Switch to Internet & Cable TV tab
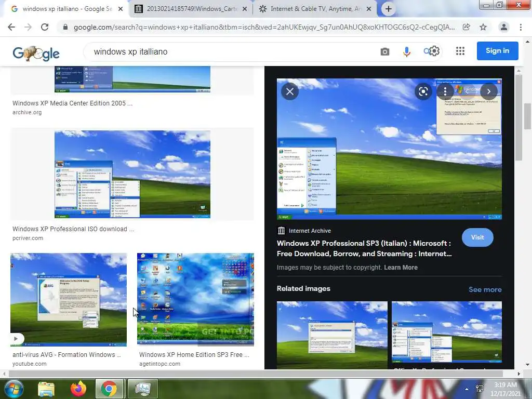The image size is (532, 399). tap(315, 9)
